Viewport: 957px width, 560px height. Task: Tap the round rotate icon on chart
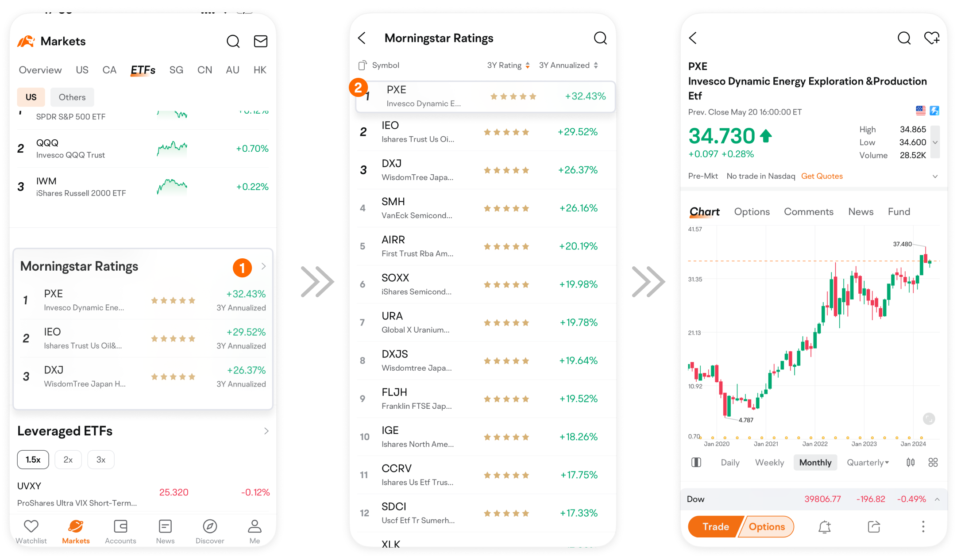(929, 418)
